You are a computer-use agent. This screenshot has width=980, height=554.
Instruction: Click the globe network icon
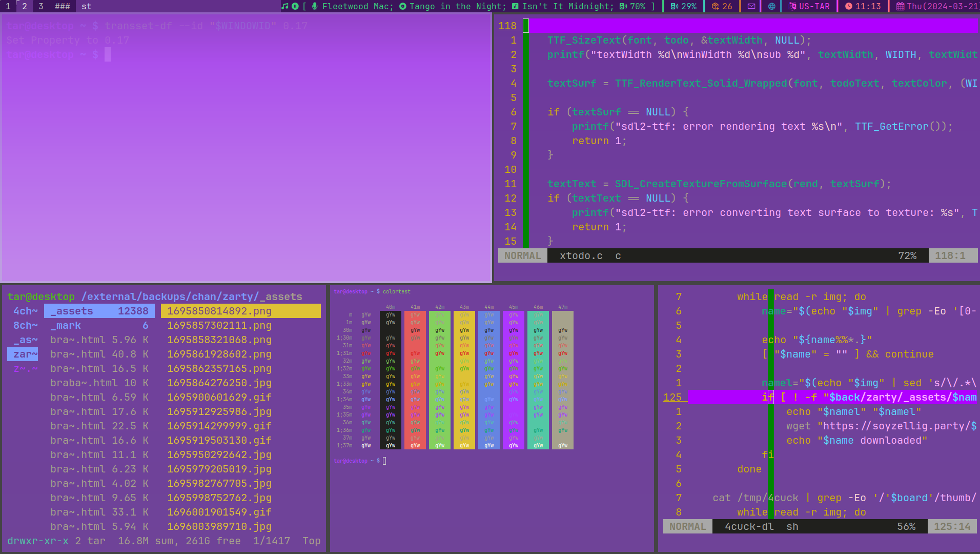coord(771,6)
